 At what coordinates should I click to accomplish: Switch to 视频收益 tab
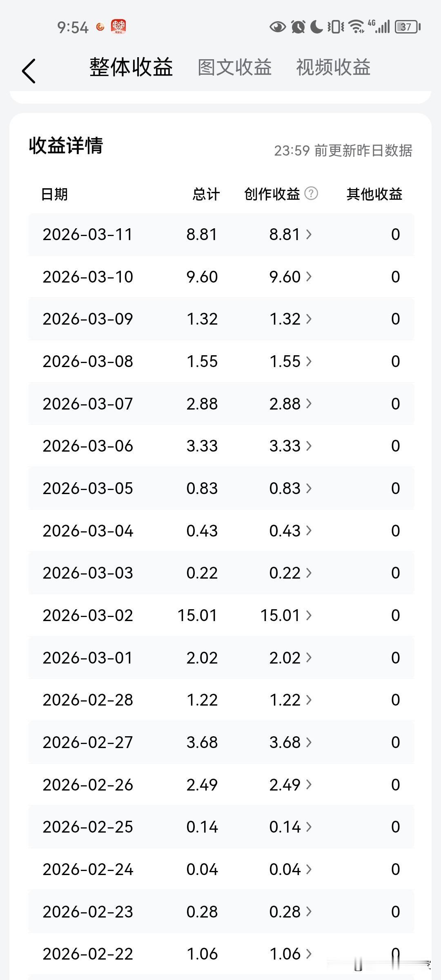pyautogui.click(x=333, y=67)
